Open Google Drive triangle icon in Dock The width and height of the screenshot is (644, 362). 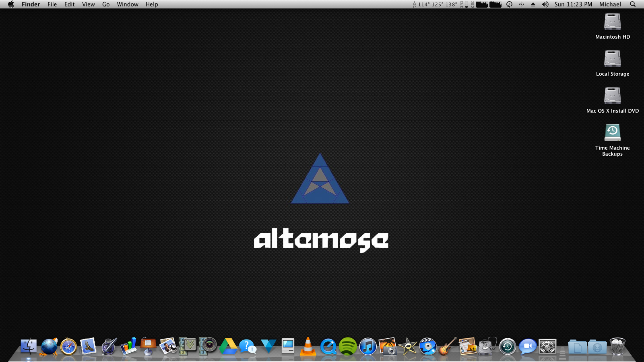tap(228, 346)
